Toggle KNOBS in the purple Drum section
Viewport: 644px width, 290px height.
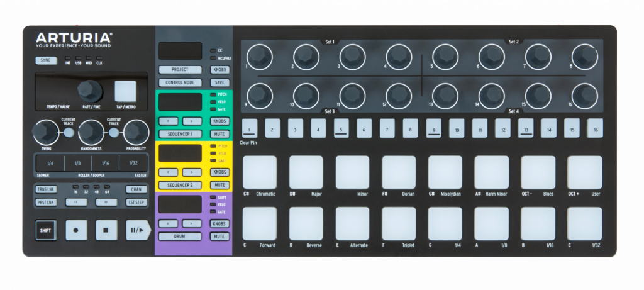tap(219, 224)
